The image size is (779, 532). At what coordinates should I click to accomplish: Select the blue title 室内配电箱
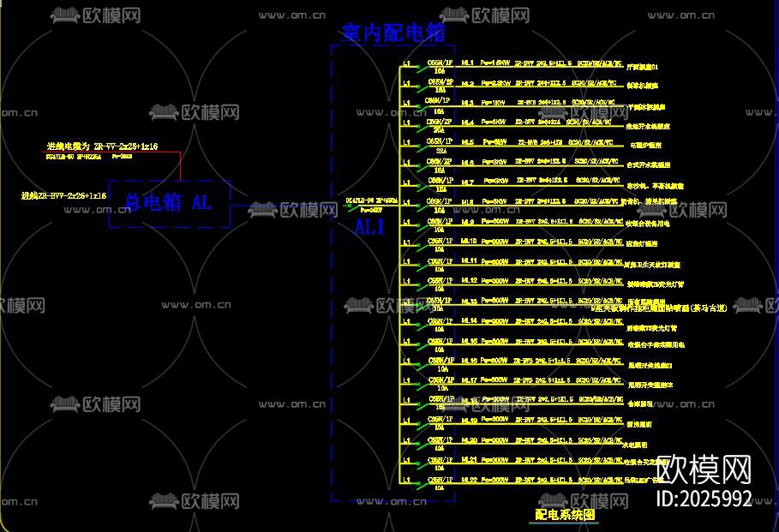point(393,33)
